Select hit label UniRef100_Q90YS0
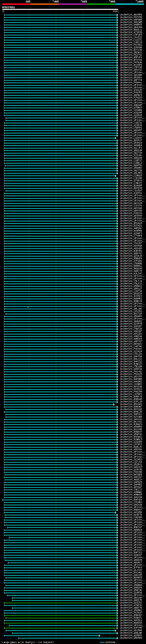 (x=131, y=70)
